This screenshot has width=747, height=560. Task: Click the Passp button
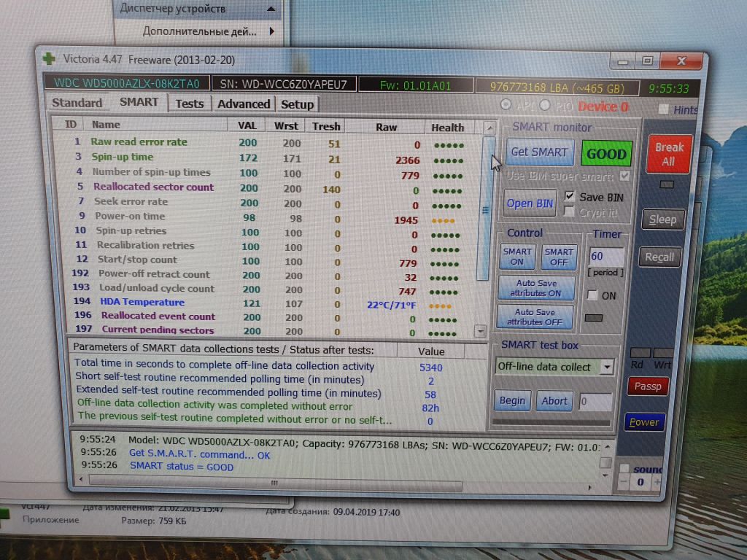648,386
